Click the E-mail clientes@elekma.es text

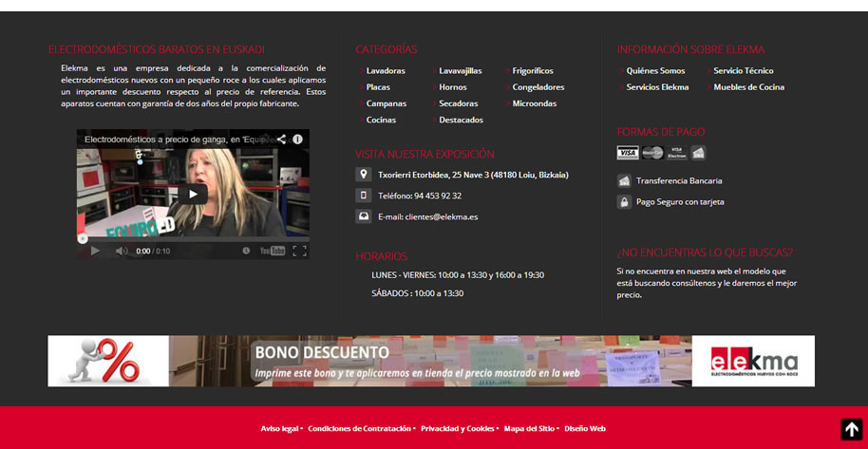pyautogui.click(x=428, y=217)
